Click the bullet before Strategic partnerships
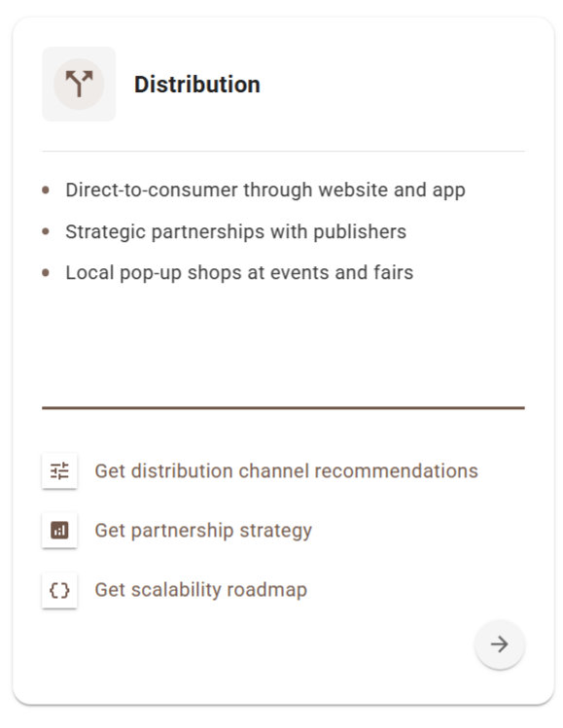Screen dimensions: 563x728 [46, 231]
